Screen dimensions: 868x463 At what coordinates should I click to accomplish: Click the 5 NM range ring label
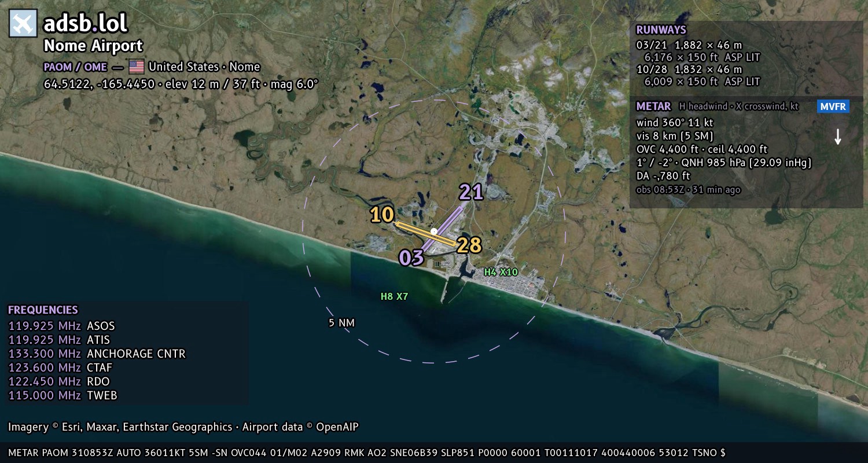coord(341,322)
